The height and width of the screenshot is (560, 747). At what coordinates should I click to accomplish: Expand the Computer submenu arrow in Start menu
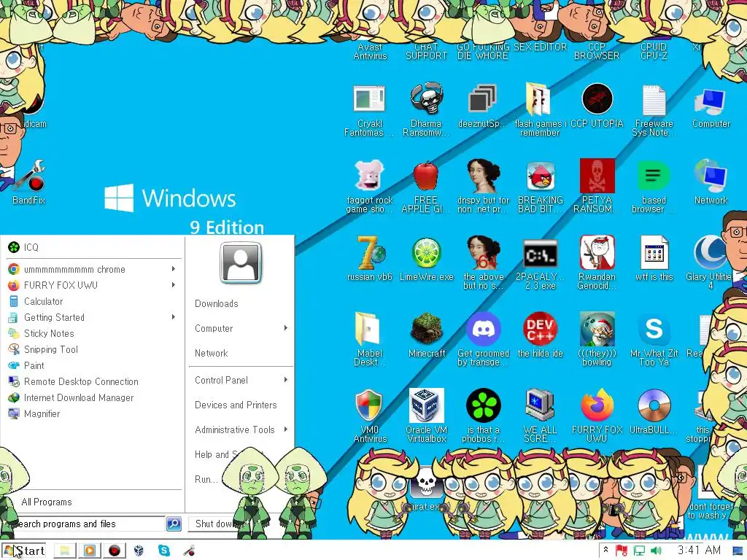[x=286, y=328]
